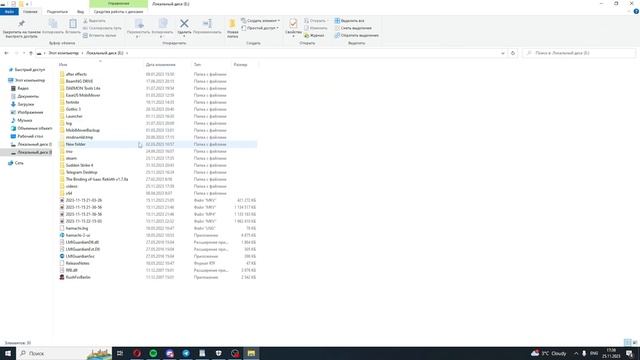Click Выделить все select all
The height and width of the screenshot is (360, 640).
coord(349,21)
